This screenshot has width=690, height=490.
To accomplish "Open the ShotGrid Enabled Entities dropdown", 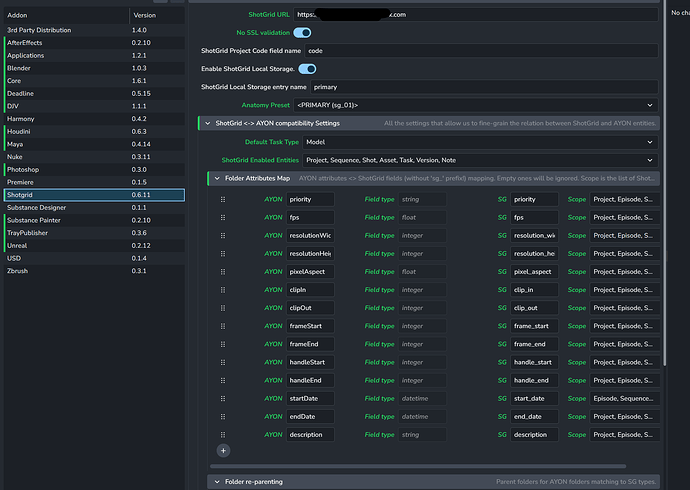I will [479, 160].
